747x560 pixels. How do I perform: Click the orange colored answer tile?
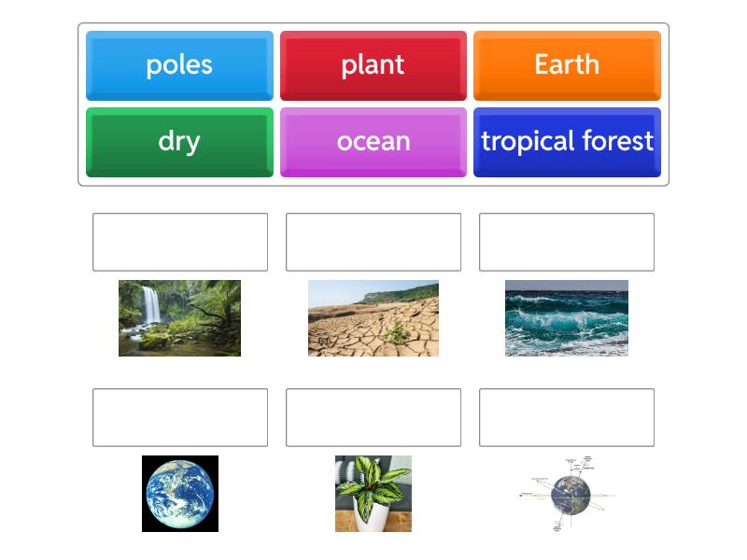pyautogui.click(x=567, y=65)
